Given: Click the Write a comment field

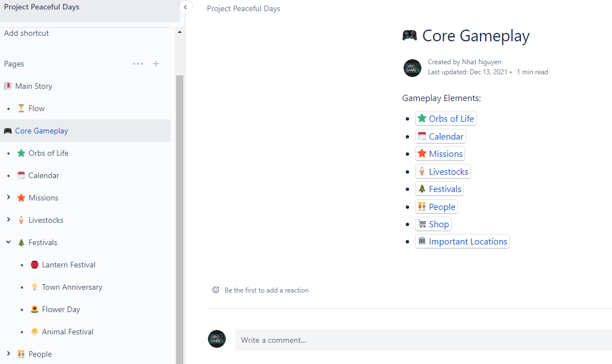Looking at the screenshot, I should pyautogui.click(x=423, y=339).
